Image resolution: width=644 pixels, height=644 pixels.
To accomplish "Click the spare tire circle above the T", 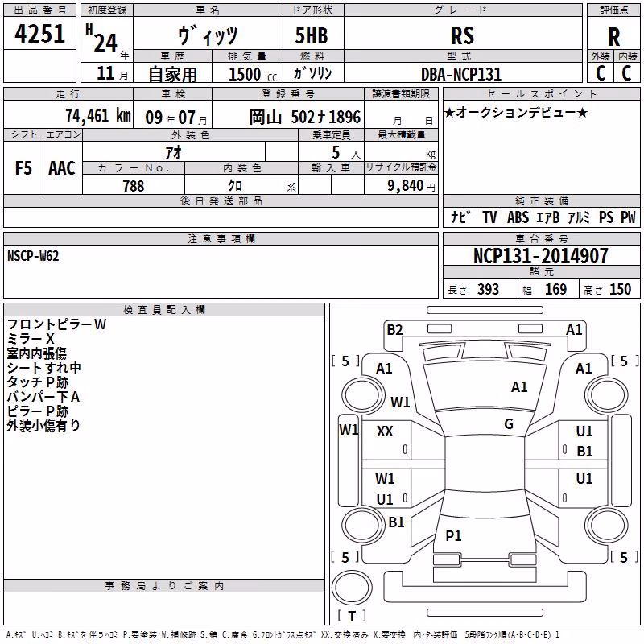I will coord(352,588).
